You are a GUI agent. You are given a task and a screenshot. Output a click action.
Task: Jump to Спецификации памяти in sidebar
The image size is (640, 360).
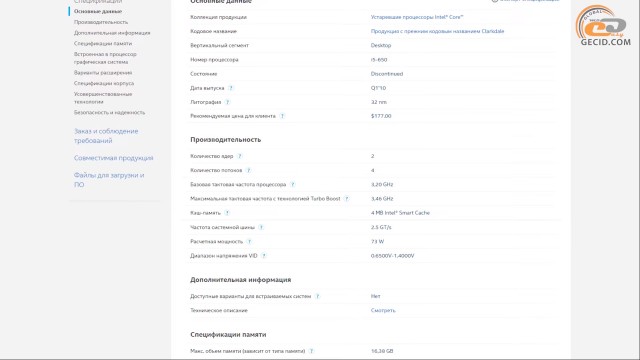[x=103, y=43]
